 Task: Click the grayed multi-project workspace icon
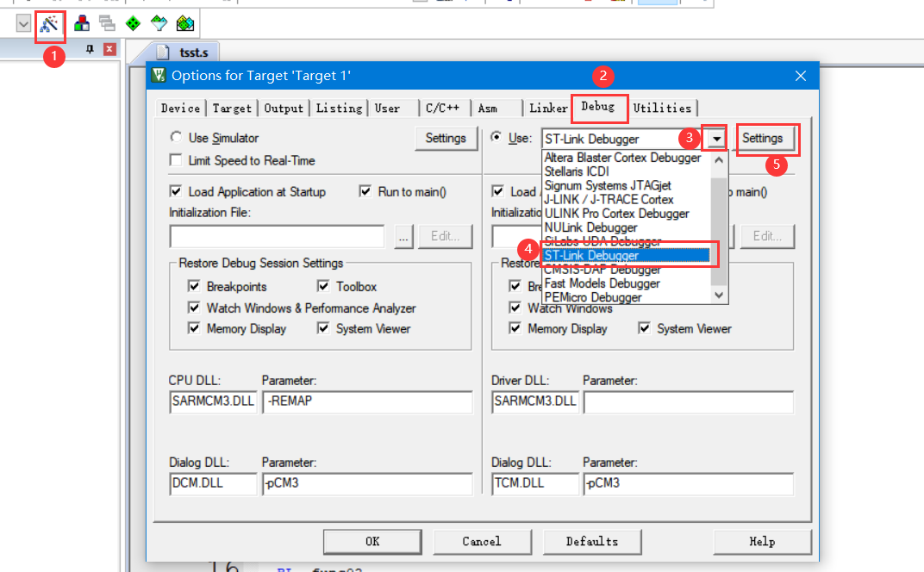point(107,23)
